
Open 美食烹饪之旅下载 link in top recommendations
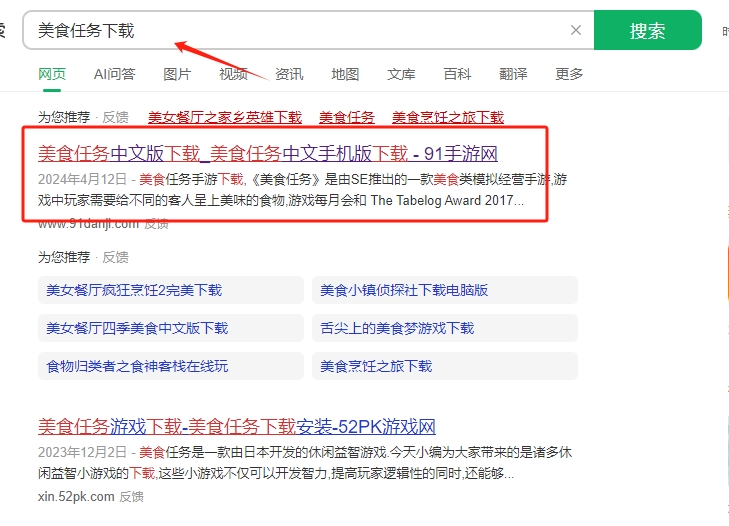pyautogui.click(x=447, y=117)
